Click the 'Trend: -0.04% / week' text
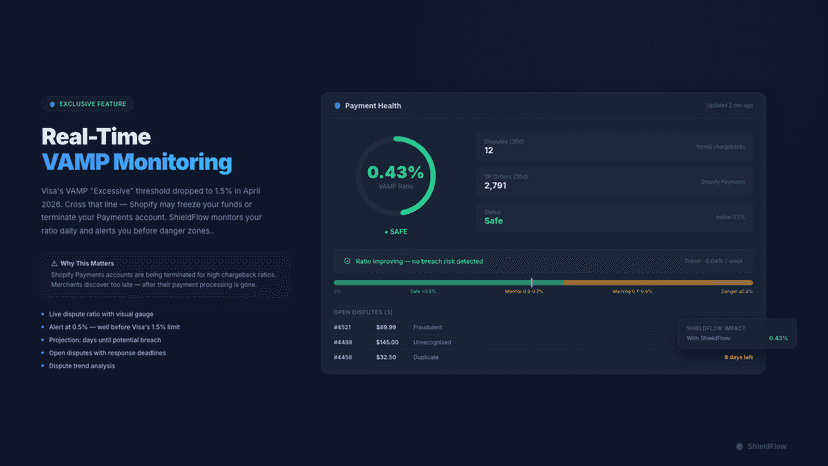Image resolution: width=828 pixels, height=466 pixels. (713, 261)
